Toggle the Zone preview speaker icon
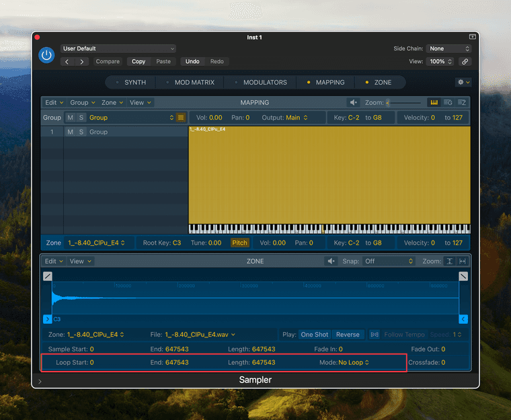The height and width of the screenshot is (420, 511). point(331,261)
